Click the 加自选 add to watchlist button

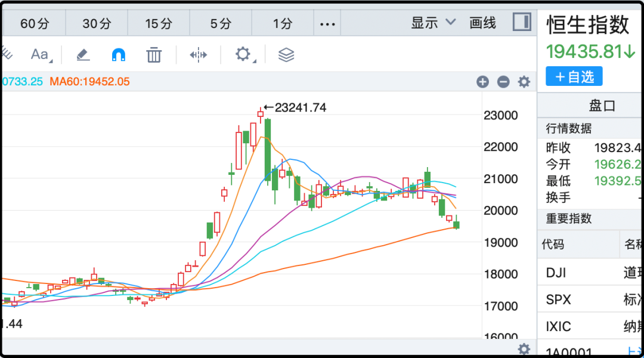574,76
